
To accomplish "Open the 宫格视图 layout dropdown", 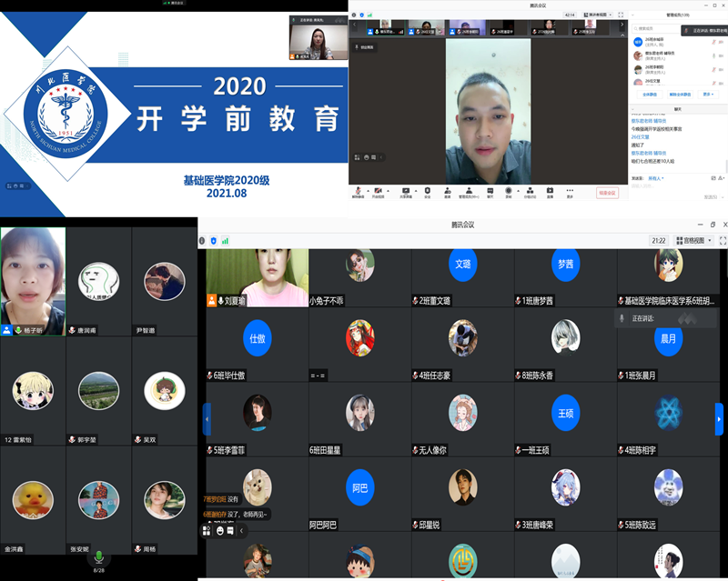I will click(696, 241).
